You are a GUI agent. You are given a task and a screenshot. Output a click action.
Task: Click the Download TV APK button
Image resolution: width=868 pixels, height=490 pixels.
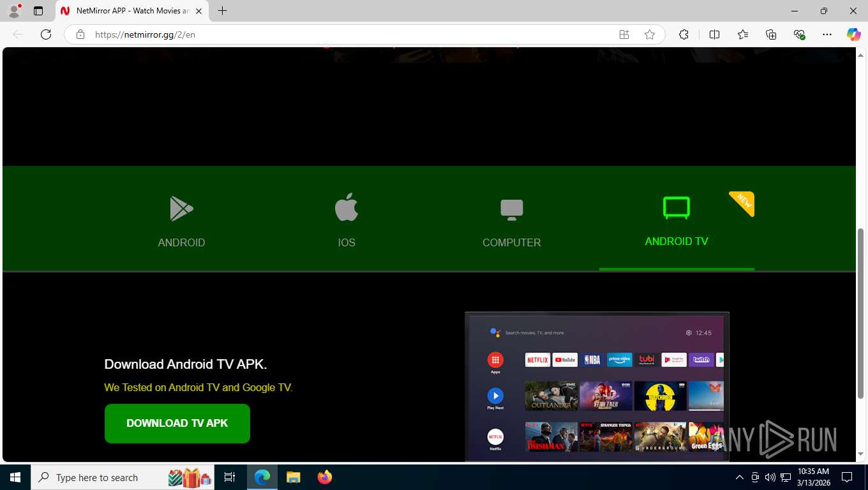pos(177,423)
